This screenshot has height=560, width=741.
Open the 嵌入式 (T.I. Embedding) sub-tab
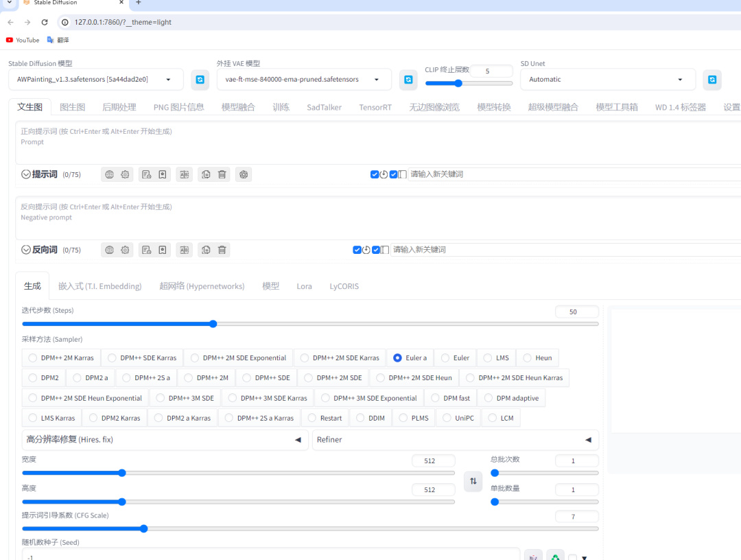pos(99,286)
